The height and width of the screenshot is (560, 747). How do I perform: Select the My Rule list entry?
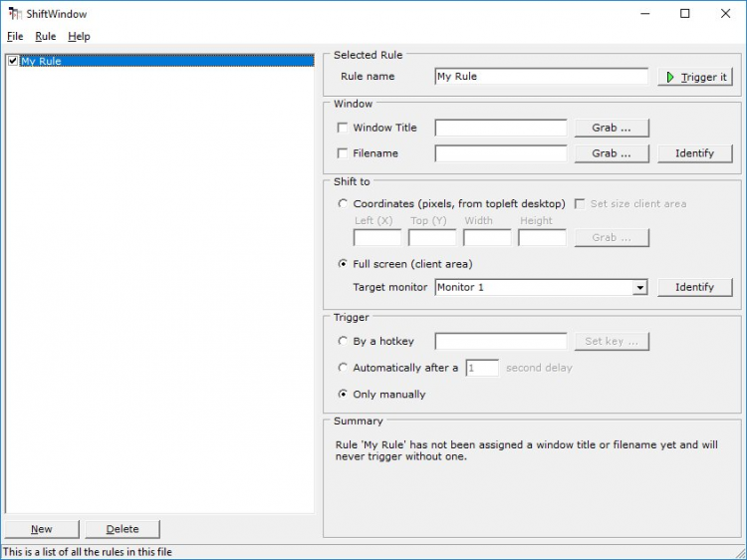click(x=166, y=61)
